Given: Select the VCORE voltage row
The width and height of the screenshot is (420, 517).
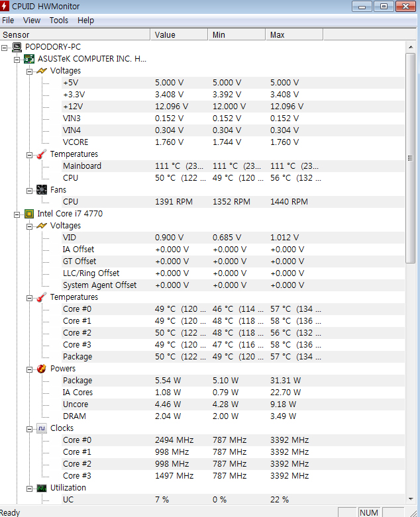Looking at the screenshot, I should (76, 142).
